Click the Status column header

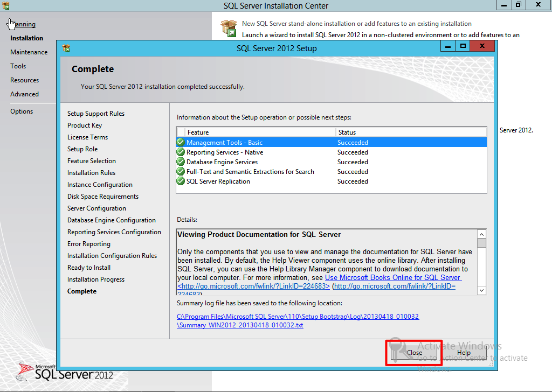(411, 132)
